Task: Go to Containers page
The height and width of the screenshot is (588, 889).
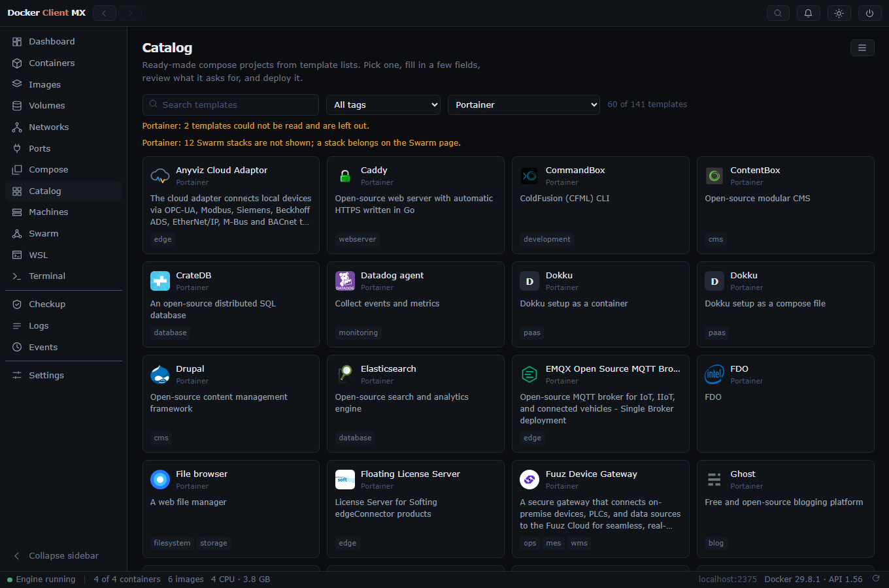Action: click(63, 63)
